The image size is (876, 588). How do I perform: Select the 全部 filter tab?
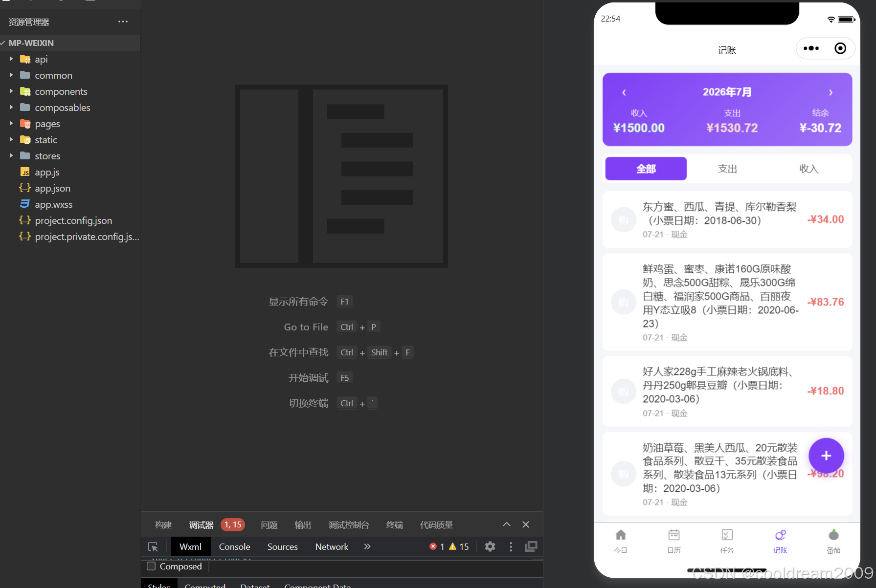point(646,169)
